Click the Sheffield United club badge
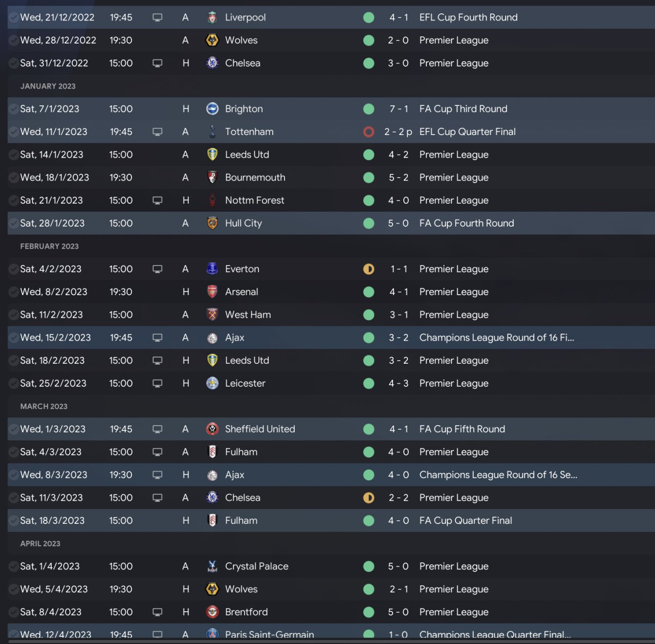This screenshot has width=655, height=644. click(212, 429)
